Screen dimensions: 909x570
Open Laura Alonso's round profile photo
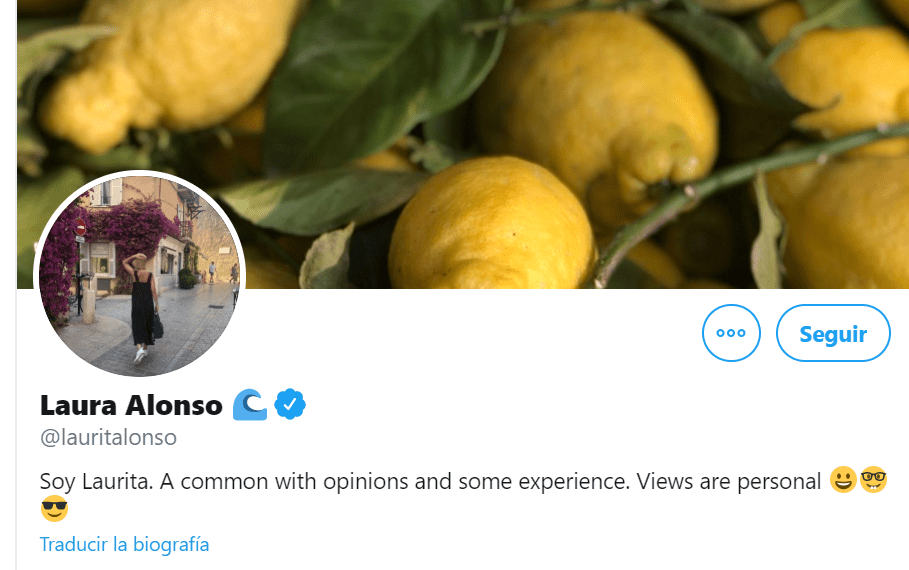[140, 275]
